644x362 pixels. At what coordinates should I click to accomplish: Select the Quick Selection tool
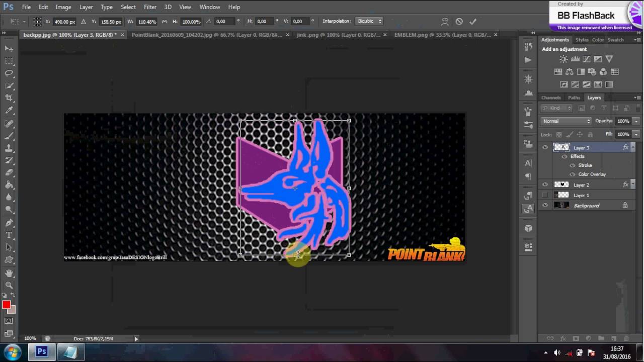(9, 86)
